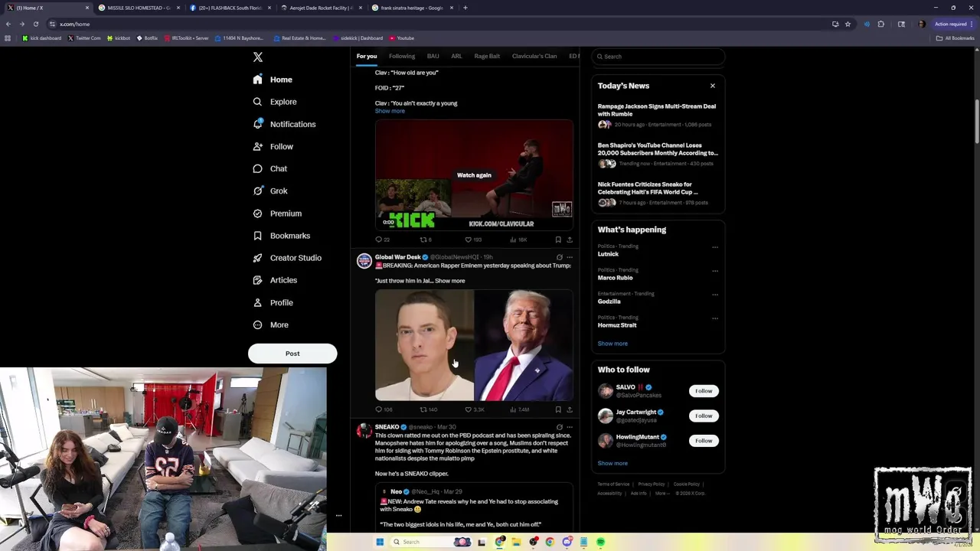Image resolution: width=980 pixels, height=551 pixels.
Task: Open the Youtube bookmark
Action: 402,38
